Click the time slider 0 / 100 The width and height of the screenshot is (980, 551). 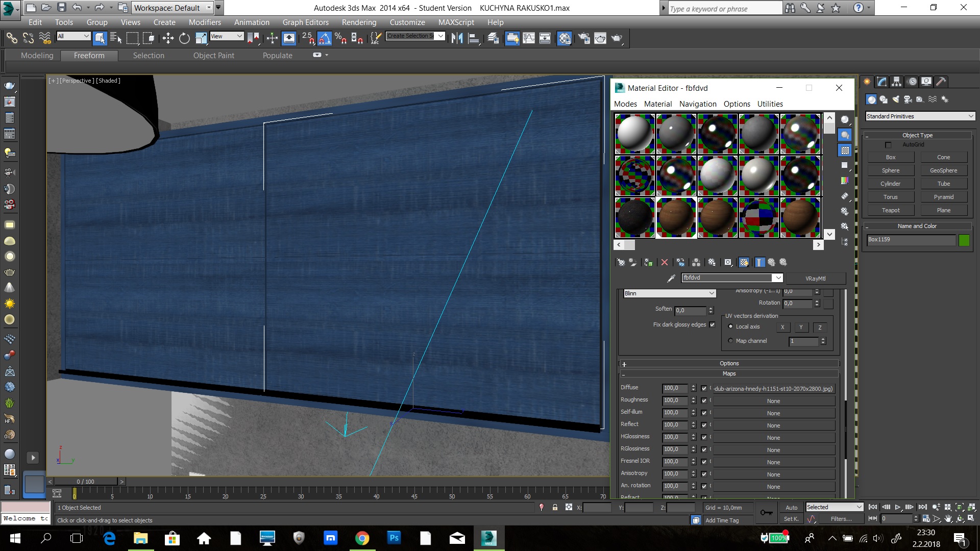click(x=86, y=481)
